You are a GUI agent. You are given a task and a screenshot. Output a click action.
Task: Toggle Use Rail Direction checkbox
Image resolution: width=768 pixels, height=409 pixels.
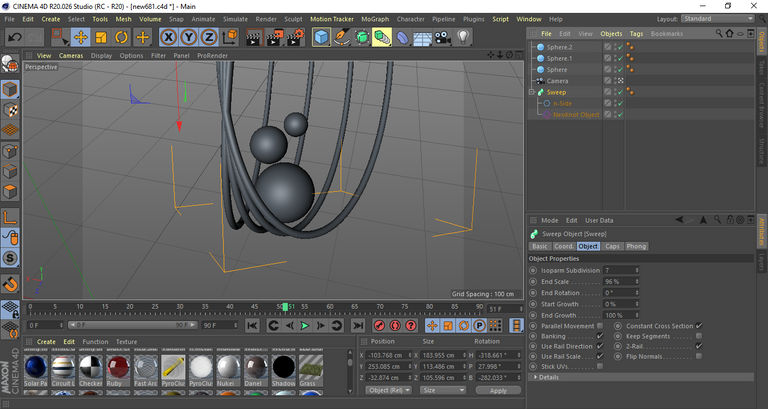[x=600, y=346]
